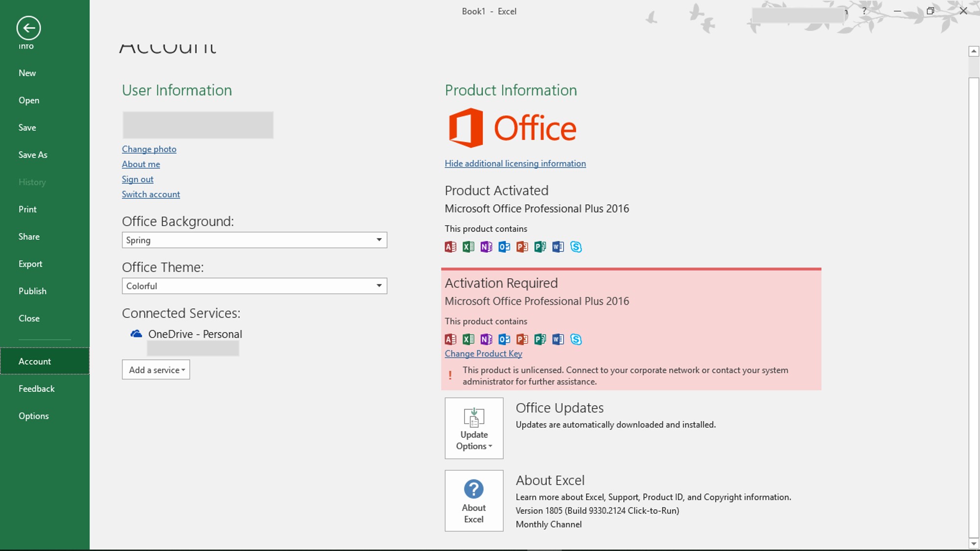This screenshot has height=551, width=980.
Task: Expand the Add a service menu
Action: click(156, 370)
